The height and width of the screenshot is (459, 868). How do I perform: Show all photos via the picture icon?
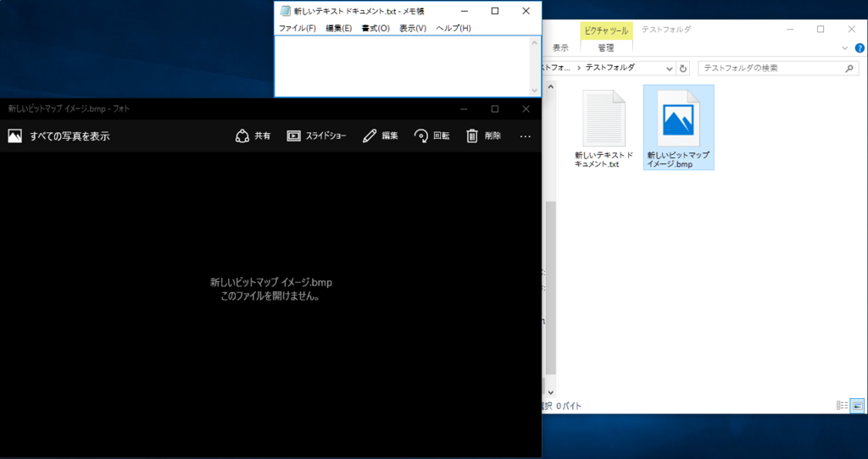(x=15, y=136)
